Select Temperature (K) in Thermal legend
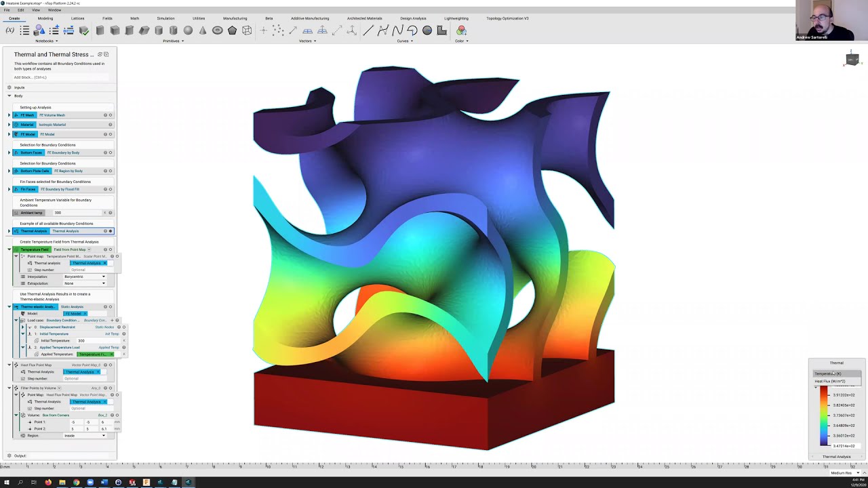This screenshot has height=488, width=868. pyautogui.click(x=837, y=373)
